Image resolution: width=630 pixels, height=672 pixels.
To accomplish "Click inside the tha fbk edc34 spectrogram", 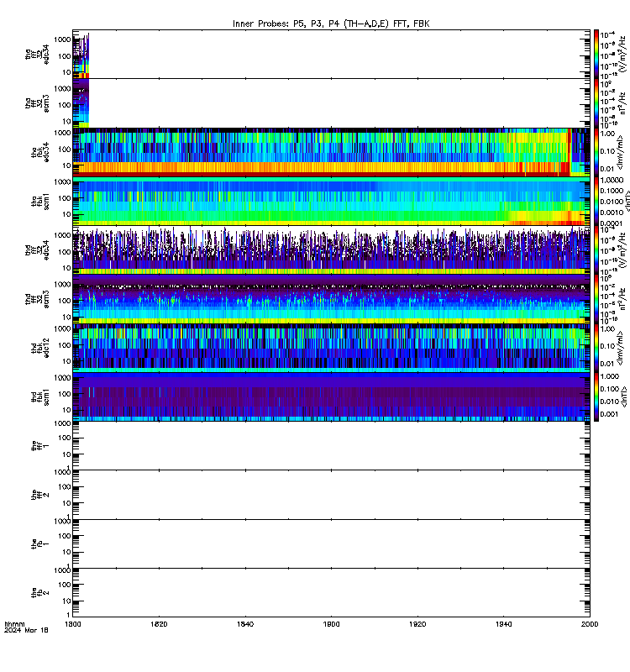I will [x=331, y=152].
